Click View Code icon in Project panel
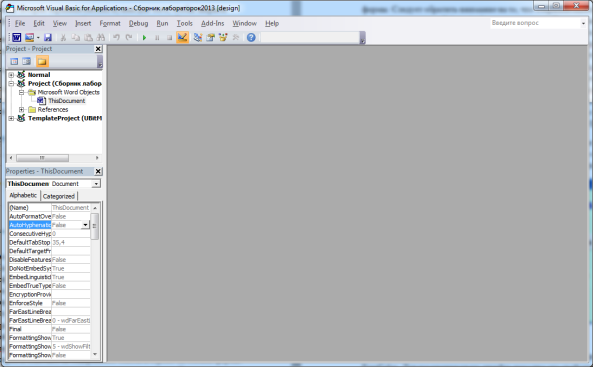Viewport: 593px width, 367px height. pos(14,61)
